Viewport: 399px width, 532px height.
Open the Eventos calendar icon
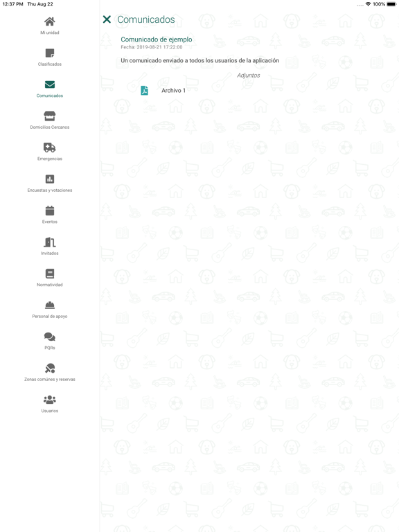(x=50, y=211)
